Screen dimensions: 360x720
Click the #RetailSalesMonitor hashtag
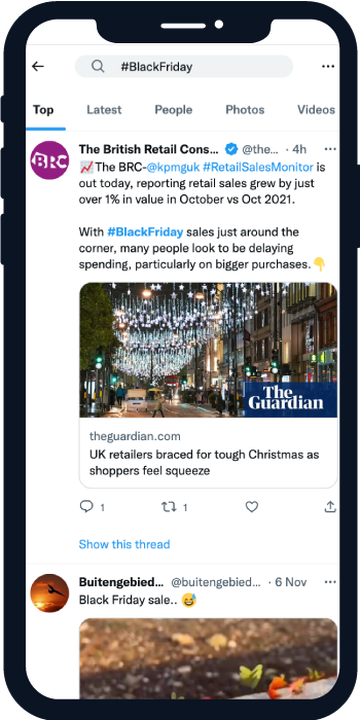[x=259, y=167]
